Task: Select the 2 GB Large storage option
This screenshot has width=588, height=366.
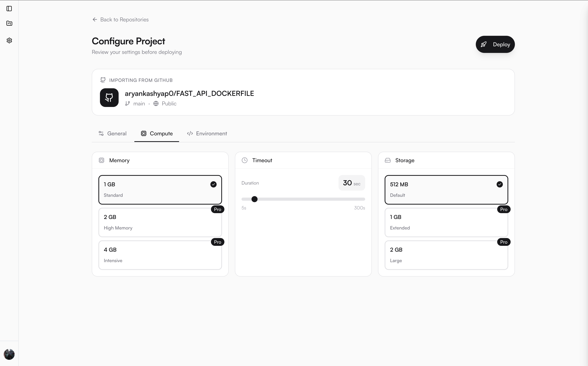Action: pyautogui.click(x=446, y=255)
